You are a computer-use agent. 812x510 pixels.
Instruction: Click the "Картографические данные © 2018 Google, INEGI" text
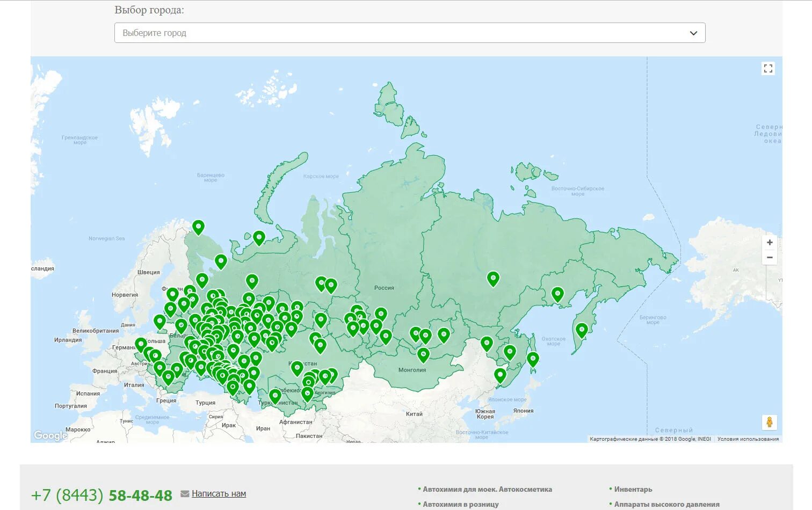click(x=650, y=439)
